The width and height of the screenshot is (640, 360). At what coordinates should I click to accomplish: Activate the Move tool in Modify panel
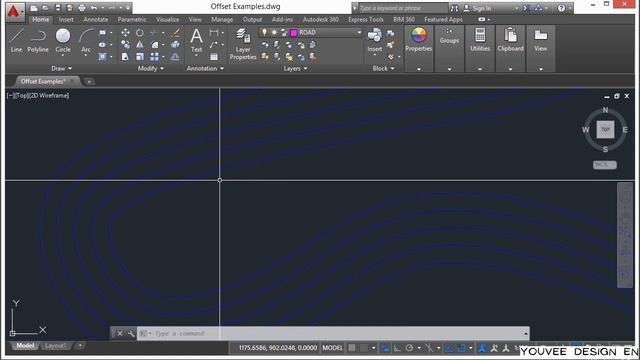tap(125, 33)
